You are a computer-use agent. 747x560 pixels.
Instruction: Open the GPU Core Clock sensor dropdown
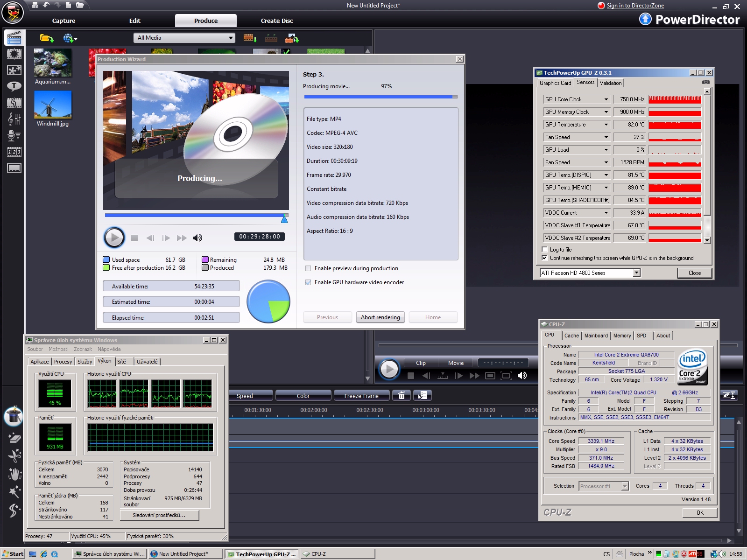(606, 99)
